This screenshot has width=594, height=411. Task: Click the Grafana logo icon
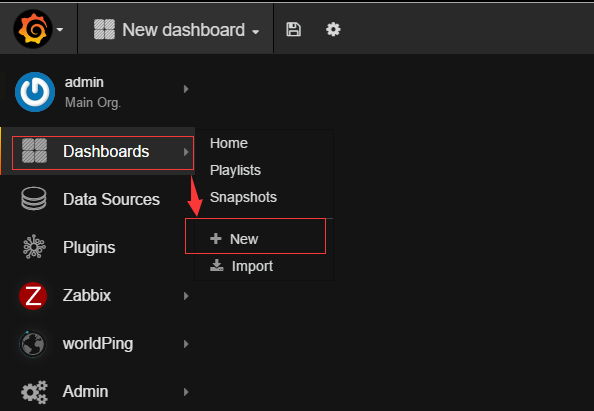click(33, 29)
